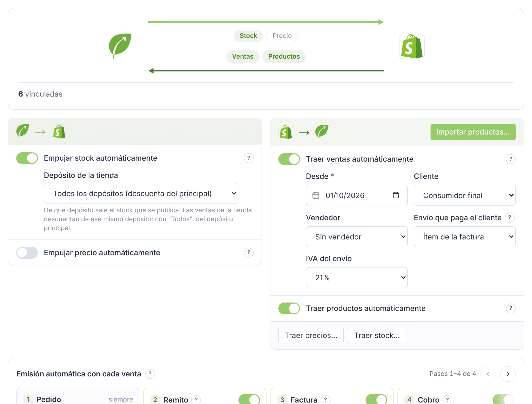Select the Precio pill tag
The image size is (532, 404).
coord(282,36)
